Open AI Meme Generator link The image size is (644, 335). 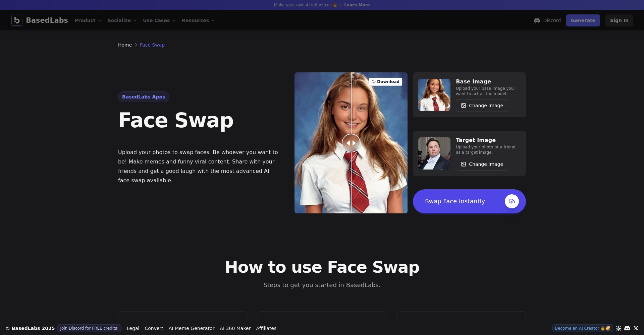click(x=192, y=328)
